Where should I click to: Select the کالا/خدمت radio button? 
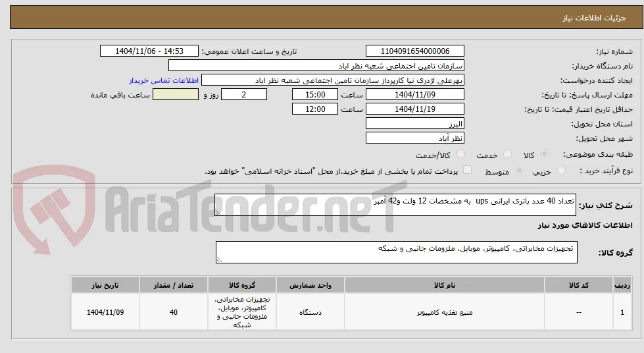coord(461,154)
